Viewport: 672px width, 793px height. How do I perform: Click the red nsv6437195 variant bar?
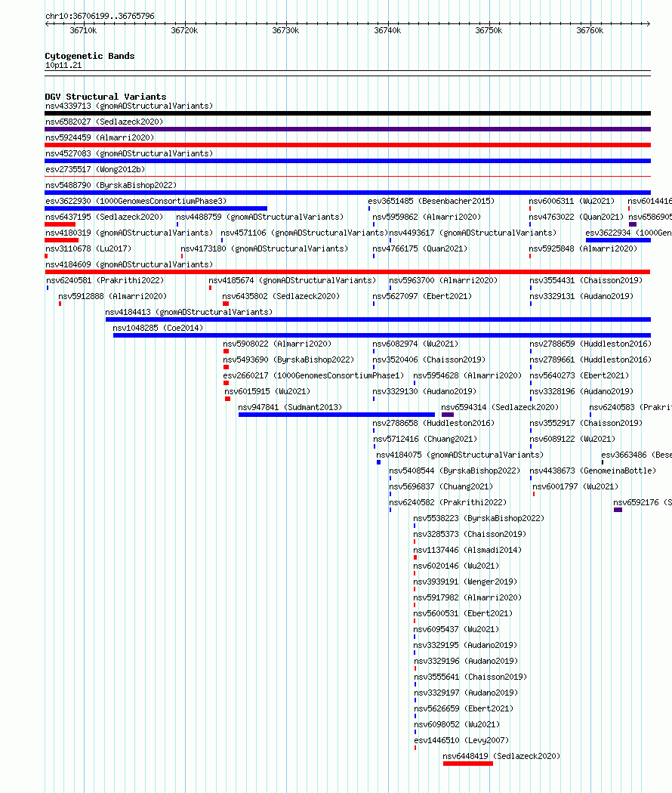tap(60, 224)
